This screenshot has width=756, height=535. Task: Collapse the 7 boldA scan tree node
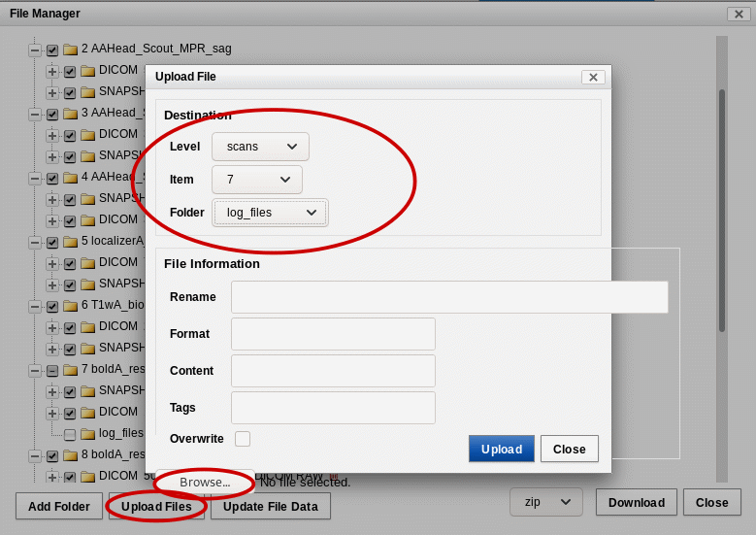pyautogui.click(x=35, y=370)
